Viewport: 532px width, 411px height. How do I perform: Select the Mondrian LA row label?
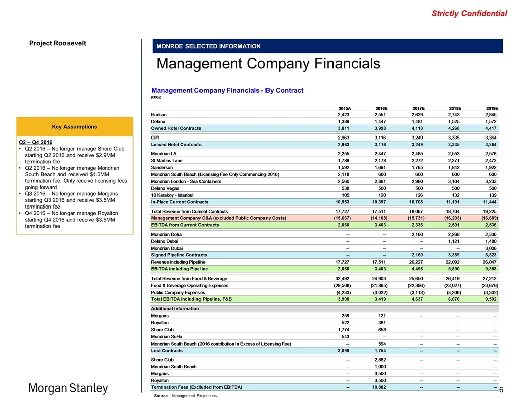click(x=165, y=153)
